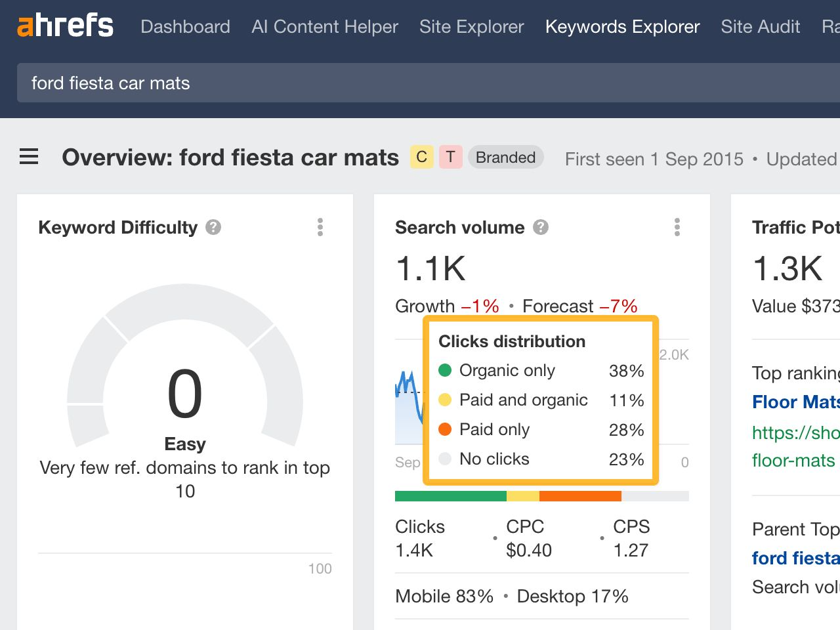Click the orange paid-only bar segment
This screenshot has height=630, width=840.
580,496
